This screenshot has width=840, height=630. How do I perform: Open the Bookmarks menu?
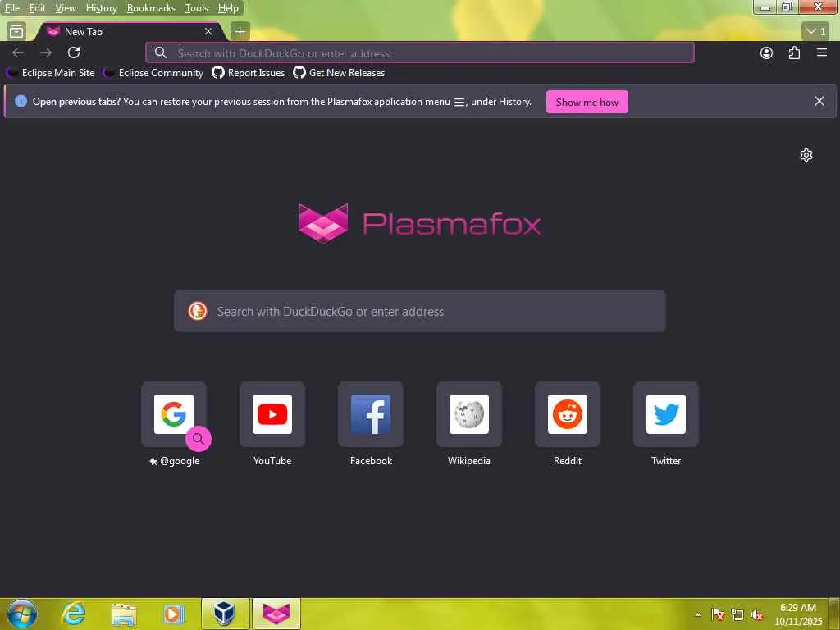pos(151,8)
